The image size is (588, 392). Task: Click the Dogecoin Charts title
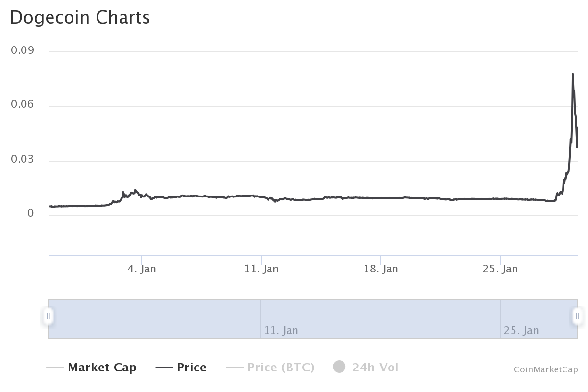tap(80, 18)
